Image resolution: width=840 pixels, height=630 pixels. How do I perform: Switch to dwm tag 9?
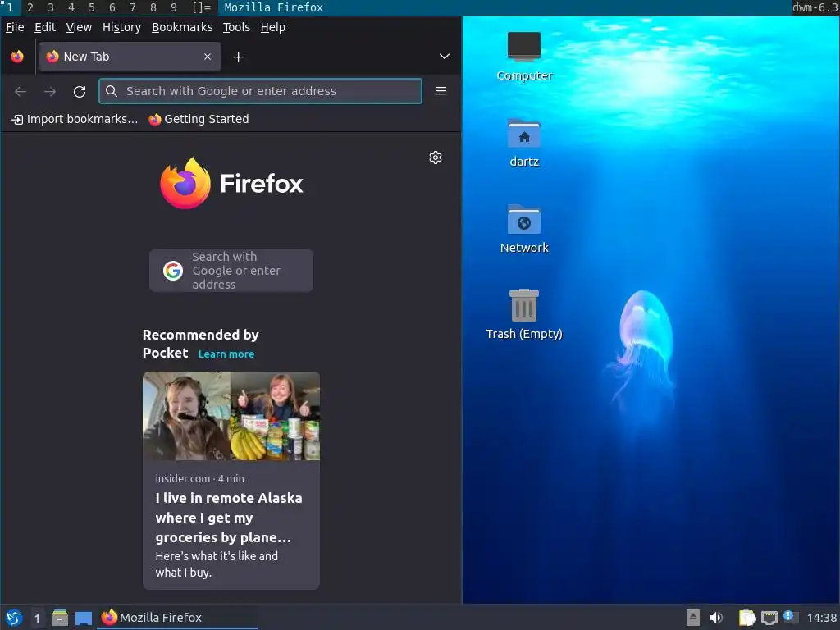coord(174,7)
